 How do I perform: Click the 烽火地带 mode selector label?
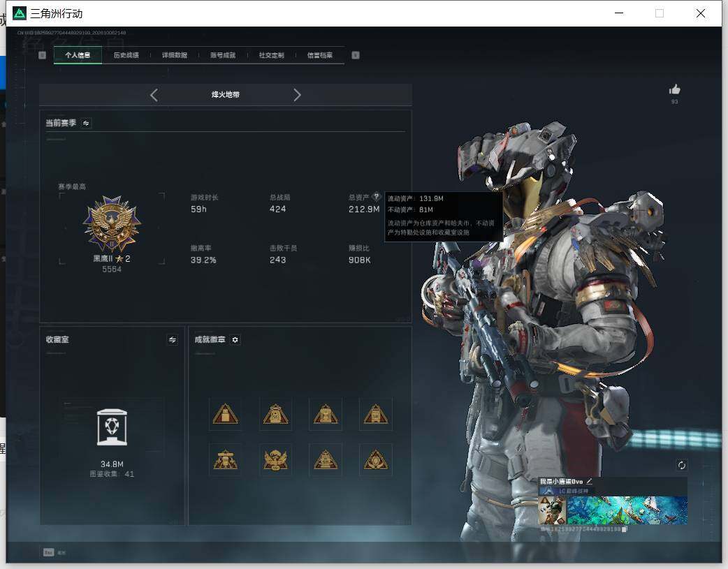[225, 95]
